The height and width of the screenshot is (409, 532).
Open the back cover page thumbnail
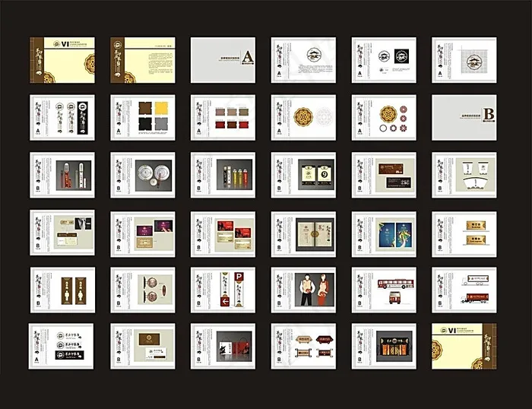pyautogui.click(x=464, y=347)
